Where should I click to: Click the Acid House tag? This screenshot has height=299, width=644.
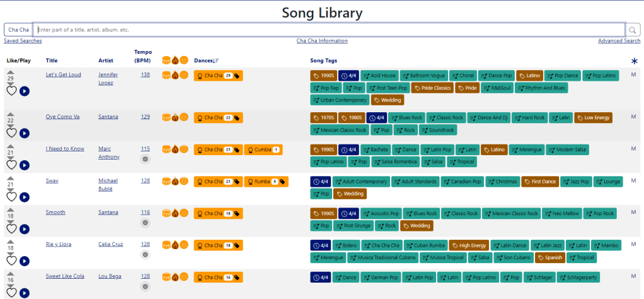click(379, 76)
